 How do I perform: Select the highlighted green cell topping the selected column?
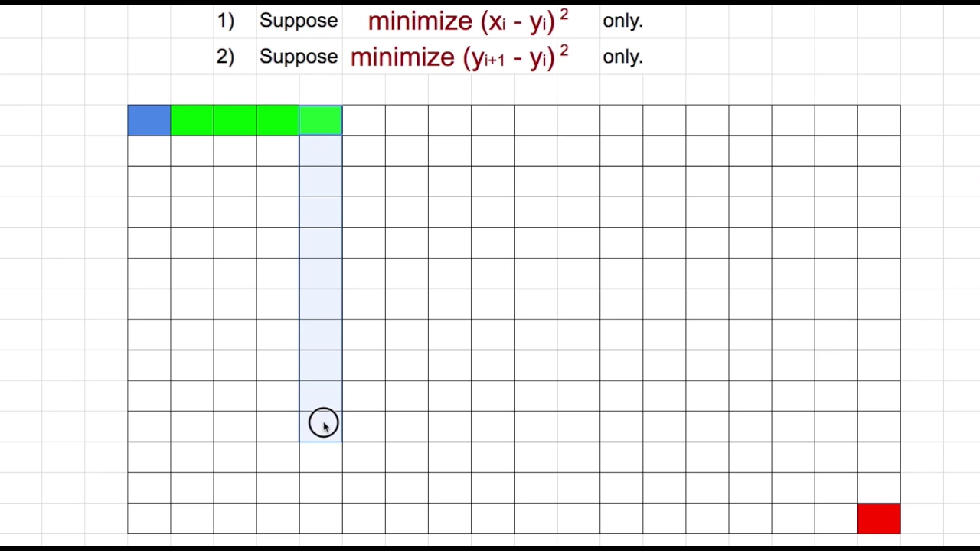tap(321, 121)
